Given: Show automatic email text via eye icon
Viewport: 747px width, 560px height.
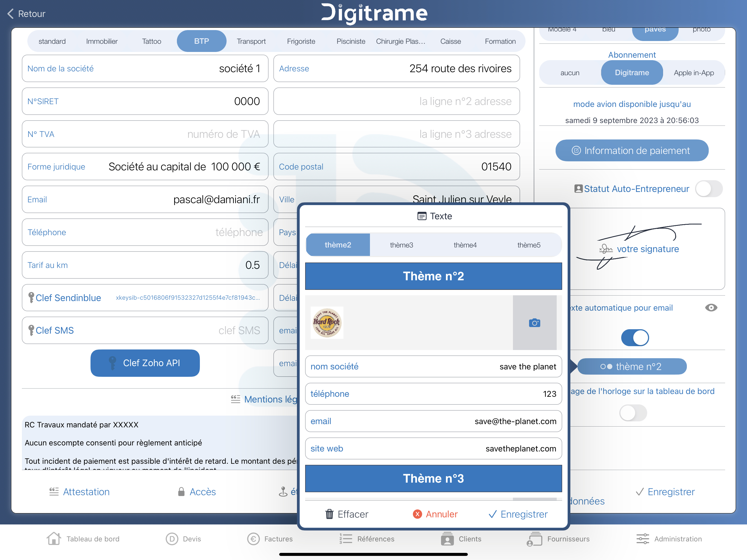Looking at the screenshot, I should [711, 308].
